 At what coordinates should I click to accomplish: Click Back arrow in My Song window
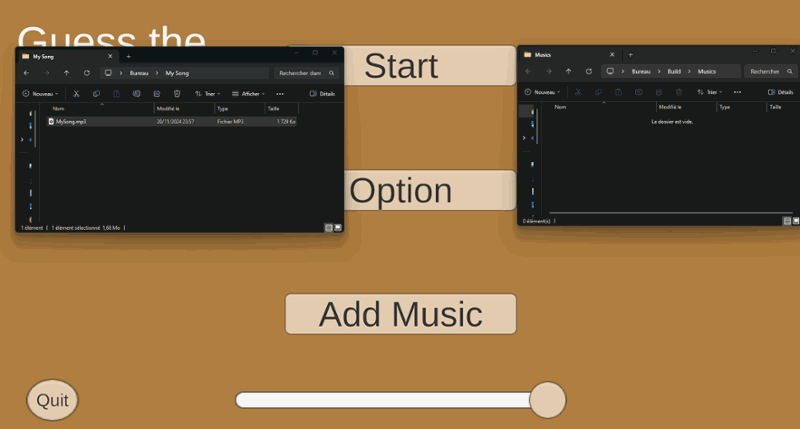pyautogui.click(x=27, y=73)
